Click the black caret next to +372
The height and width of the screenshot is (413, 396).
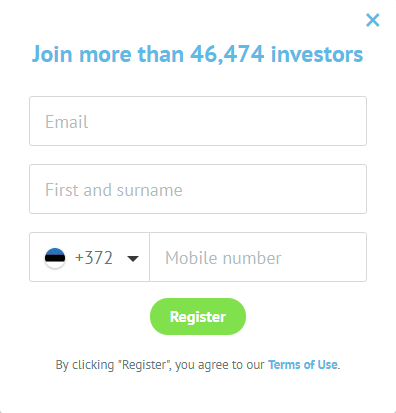133,259
